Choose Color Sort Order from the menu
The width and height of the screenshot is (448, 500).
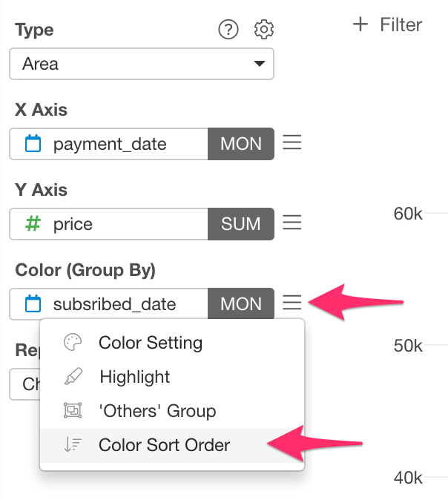172,445
